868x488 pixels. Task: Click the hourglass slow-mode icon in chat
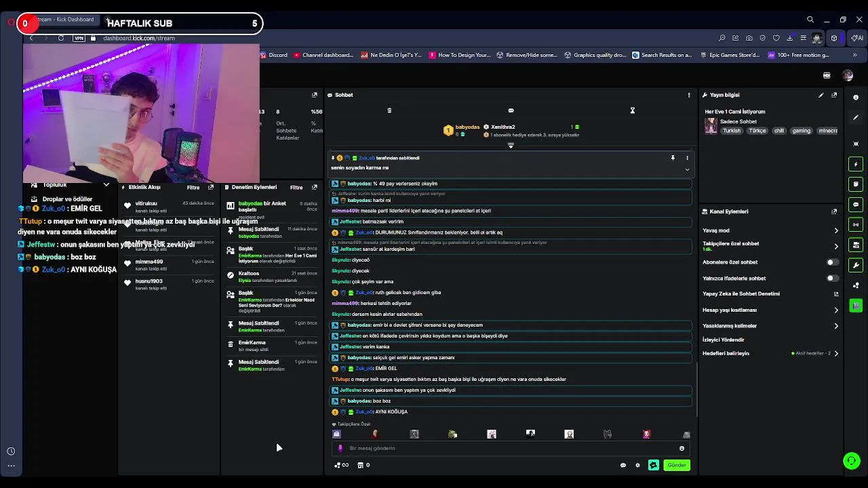(x=632, y=110)
